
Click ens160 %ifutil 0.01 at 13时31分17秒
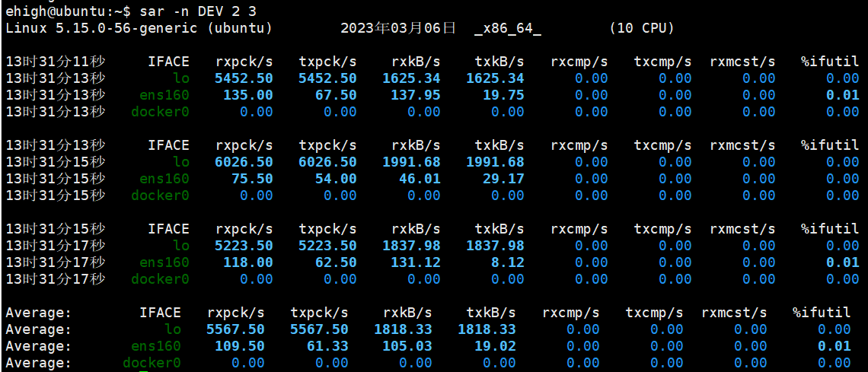(843, 262)
